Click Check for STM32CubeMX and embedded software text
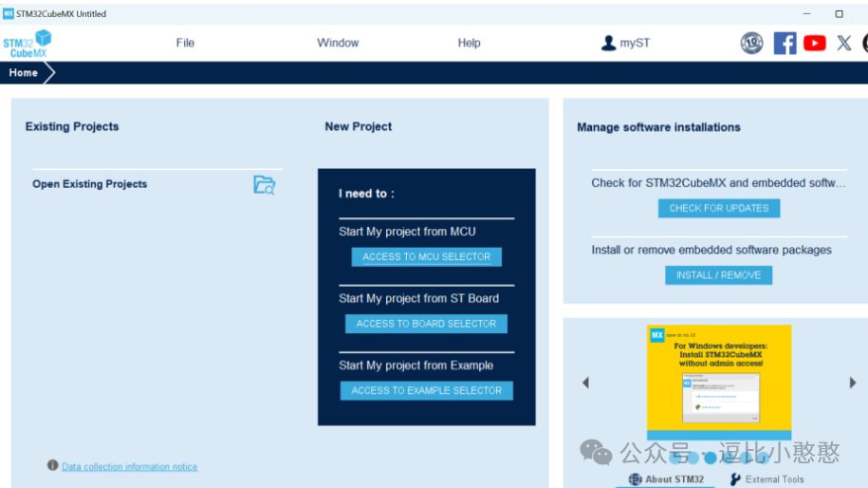 [718, 183]
